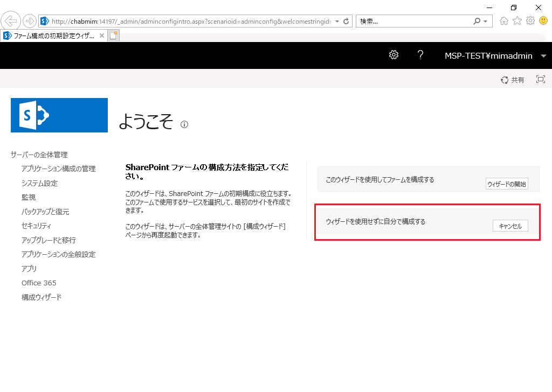
Task: Click the info icon beside ようこそ
Action: (184, 124)
